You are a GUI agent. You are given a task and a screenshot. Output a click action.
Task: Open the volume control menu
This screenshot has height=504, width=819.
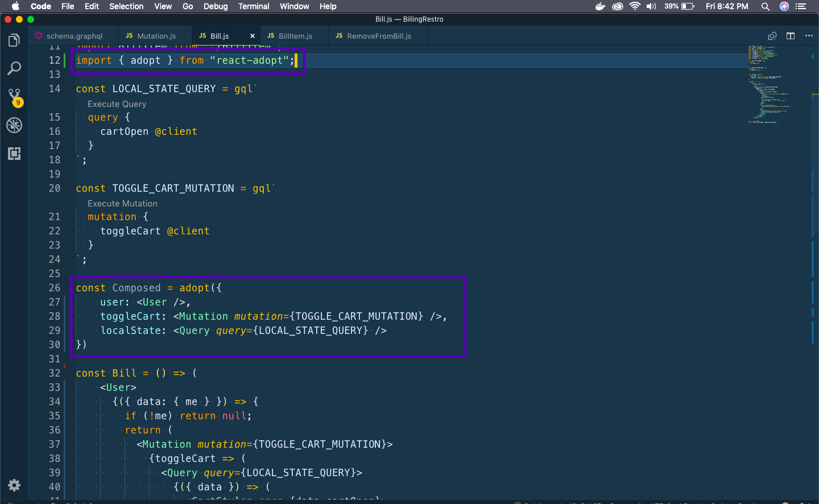(x=651, y=6)
